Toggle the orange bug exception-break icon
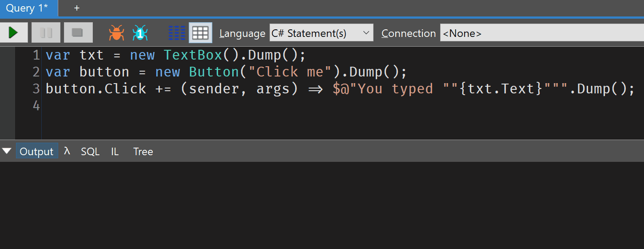Viewport: 644px width, 249px height. 116,33
